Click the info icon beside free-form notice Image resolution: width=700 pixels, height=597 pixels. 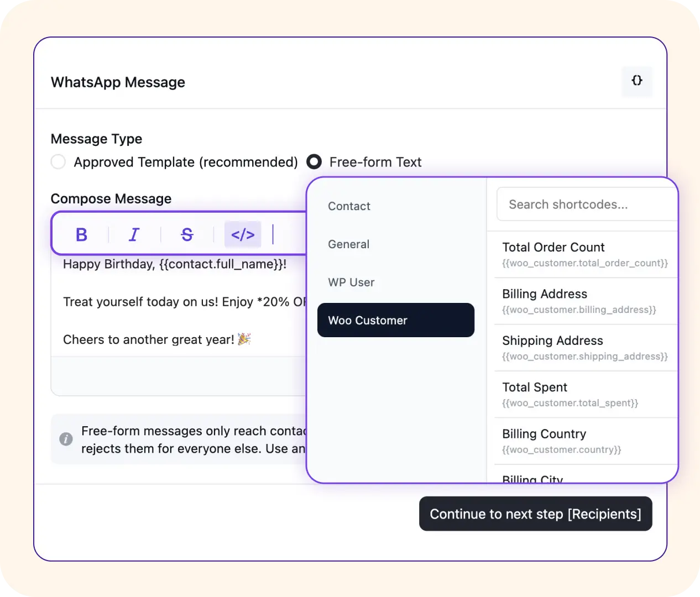pos(66,439)
